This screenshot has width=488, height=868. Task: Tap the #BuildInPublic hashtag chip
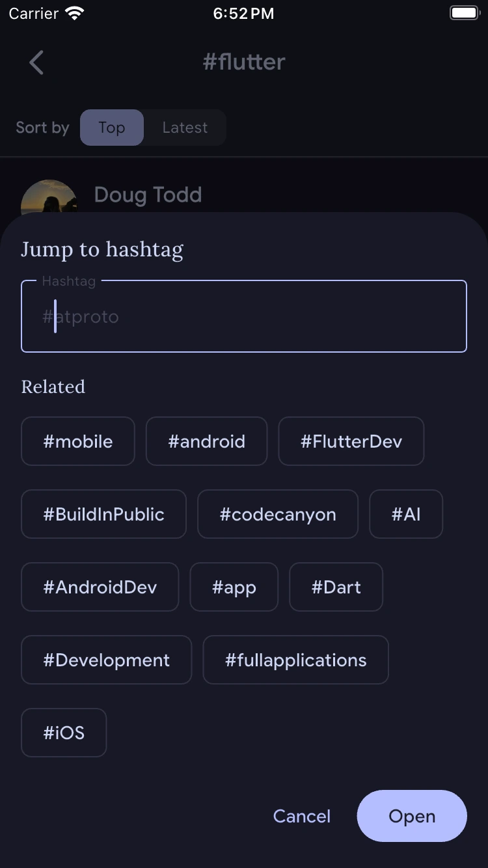(x=103, y=514)
